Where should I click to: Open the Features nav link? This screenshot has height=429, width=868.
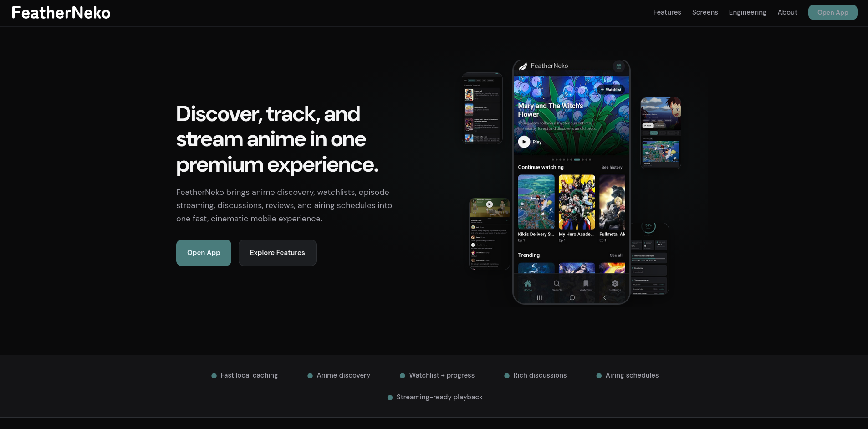point(667,12)
